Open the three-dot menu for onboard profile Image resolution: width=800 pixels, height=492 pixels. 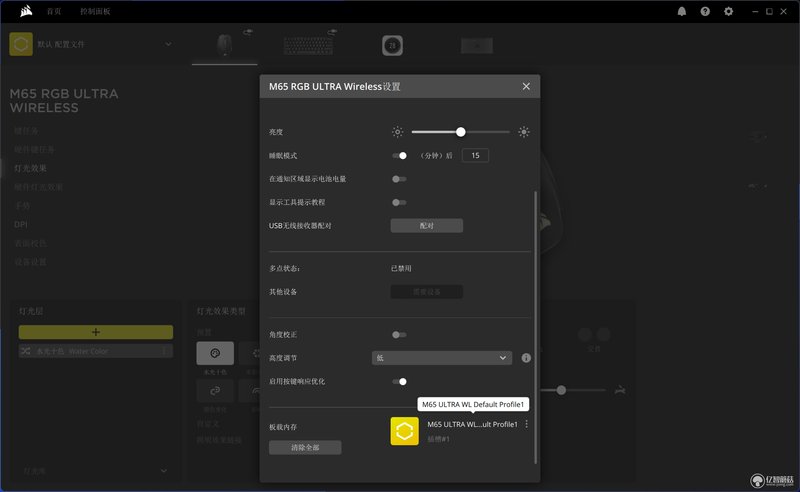tap(527, 424)
